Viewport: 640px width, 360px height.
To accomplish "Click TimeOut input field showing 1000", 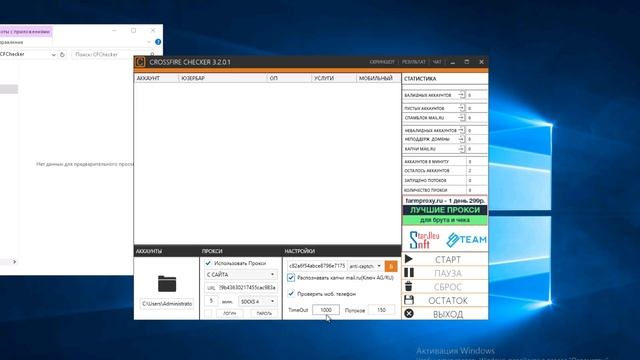I will tap(326, 310).
